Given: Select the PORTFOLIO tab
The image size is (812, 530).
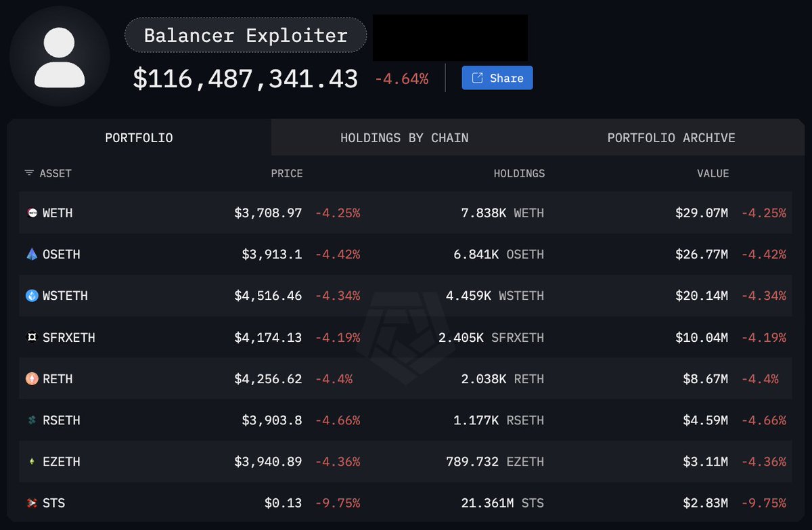Looking at the screenshot, I should click(139, 137).
